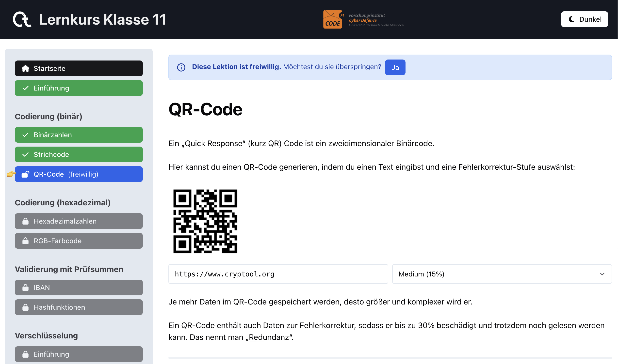
Task: Click checkmark icon next to Einführung
Action: tap(26, 88)
